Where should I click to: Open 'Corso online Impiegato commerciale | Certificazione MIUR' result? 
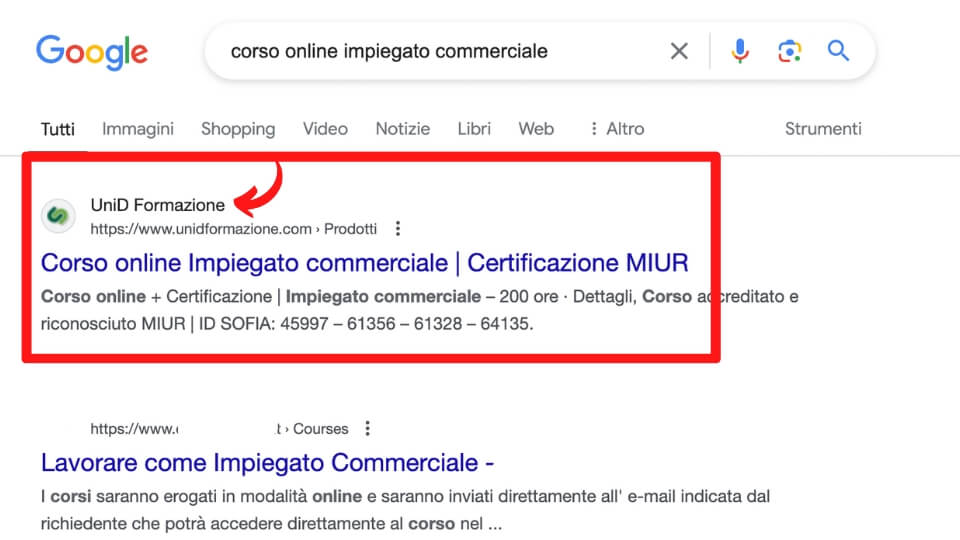click(x=364, y=263)
